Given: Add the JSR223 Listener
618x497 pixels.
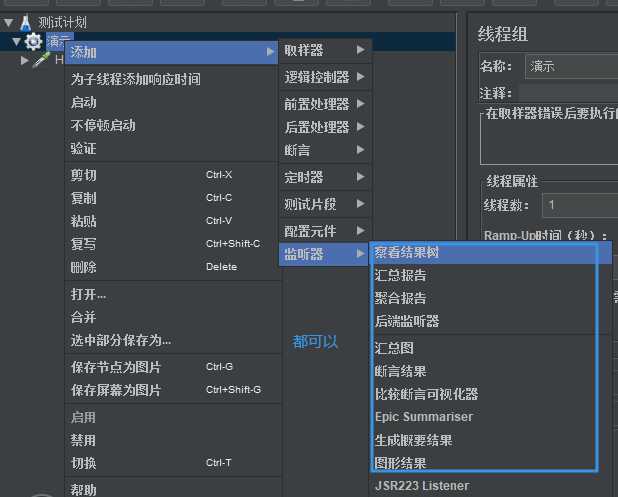Looking at the screenshot, I should [491, 486].
